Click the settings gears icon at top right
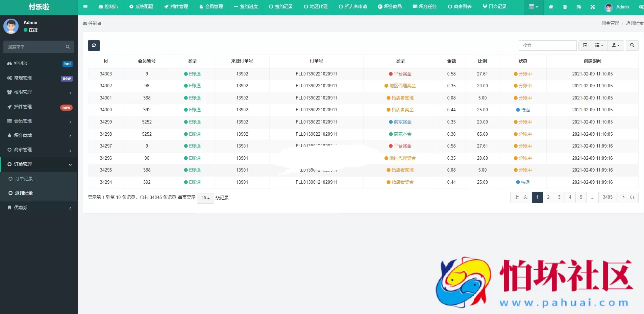This screenshot has width=644, height=314. click(x=641, y=7)
